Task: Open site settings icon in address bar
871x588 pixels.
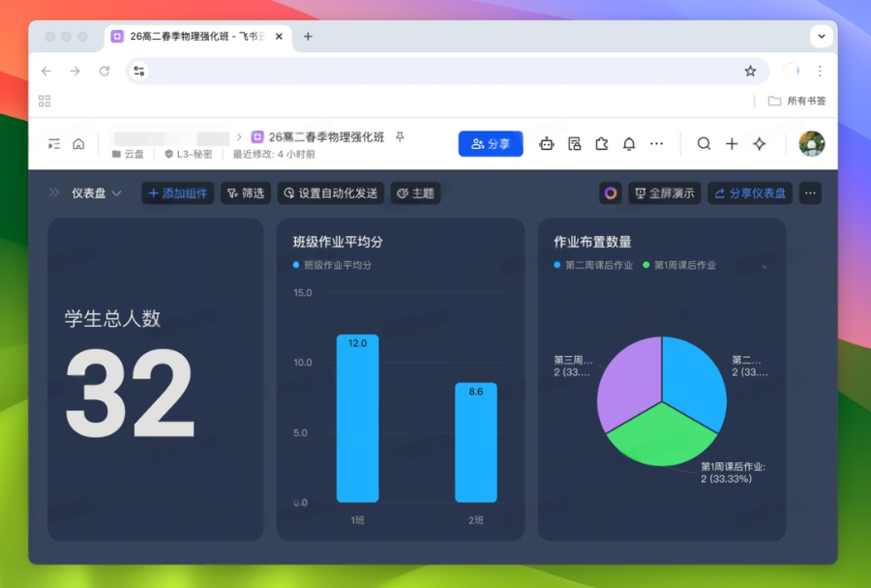Action: click(138, 71)
